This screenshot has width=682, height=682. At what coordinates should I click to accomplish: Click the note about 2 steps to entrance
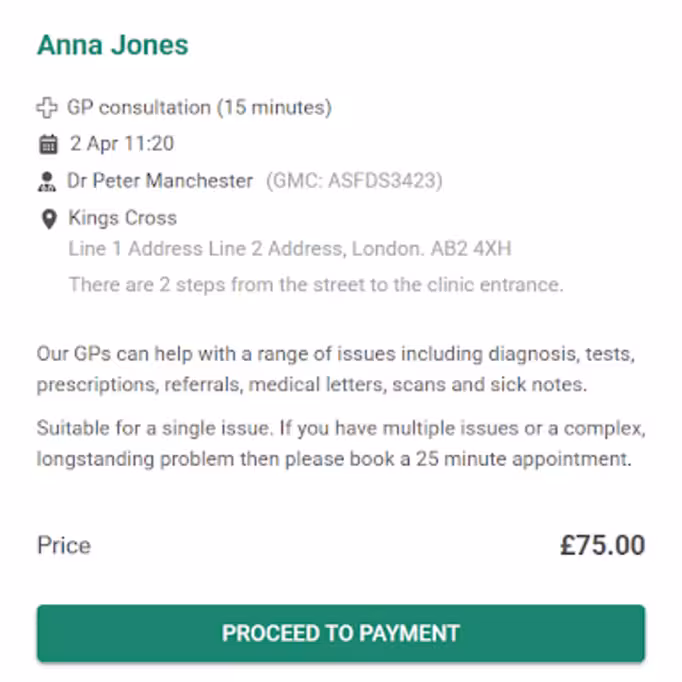point(316,285)
